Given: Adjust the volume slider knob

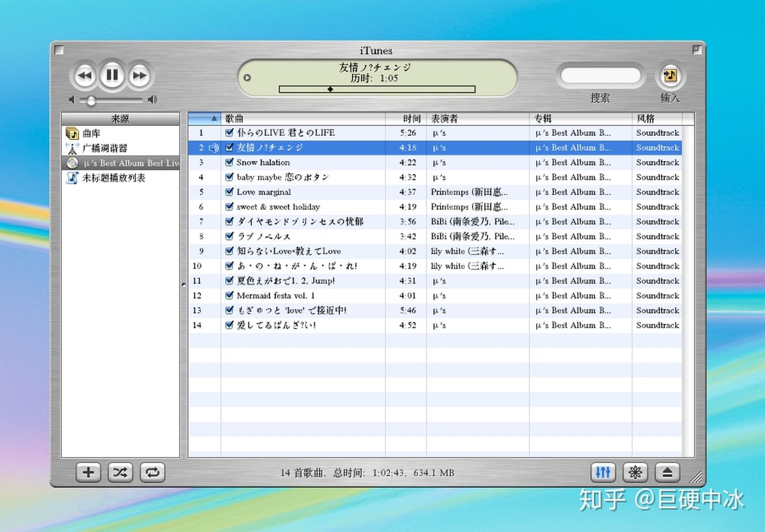Looking at the screenshot, I should coord(91,100).
